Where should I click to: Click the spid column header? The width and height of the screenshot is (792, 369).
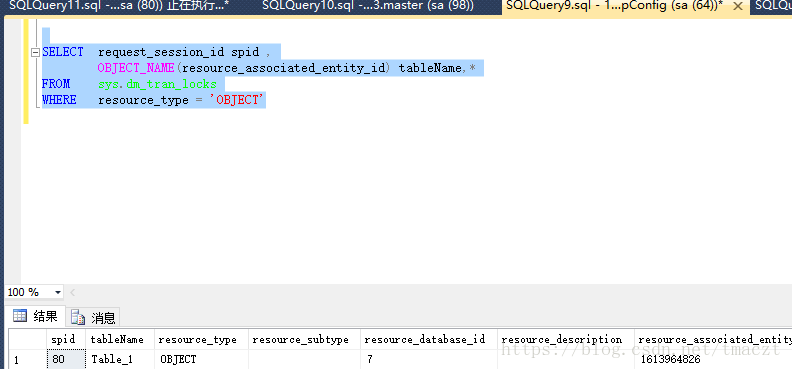coord(66,339)
